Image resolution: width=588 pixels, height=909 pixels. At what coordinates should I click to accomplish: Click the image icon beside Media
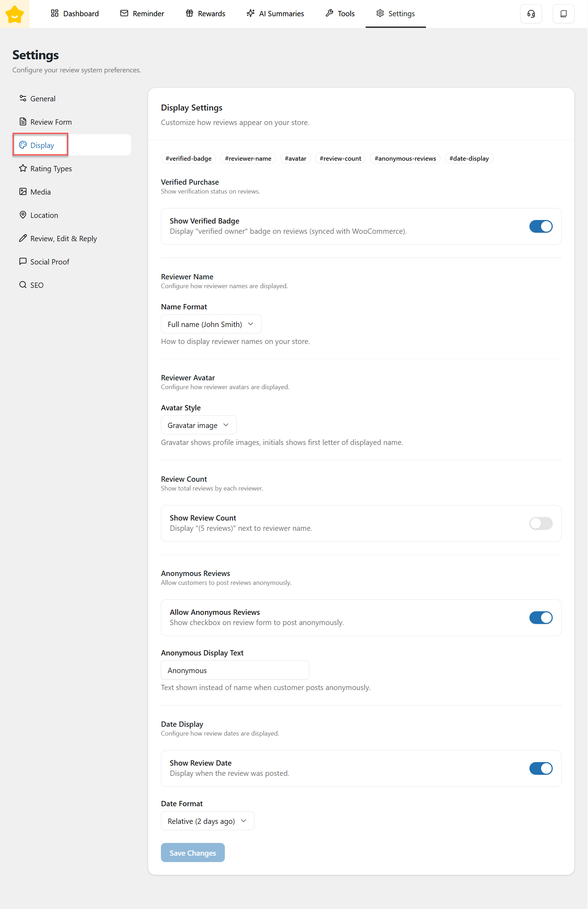(23, 192)
